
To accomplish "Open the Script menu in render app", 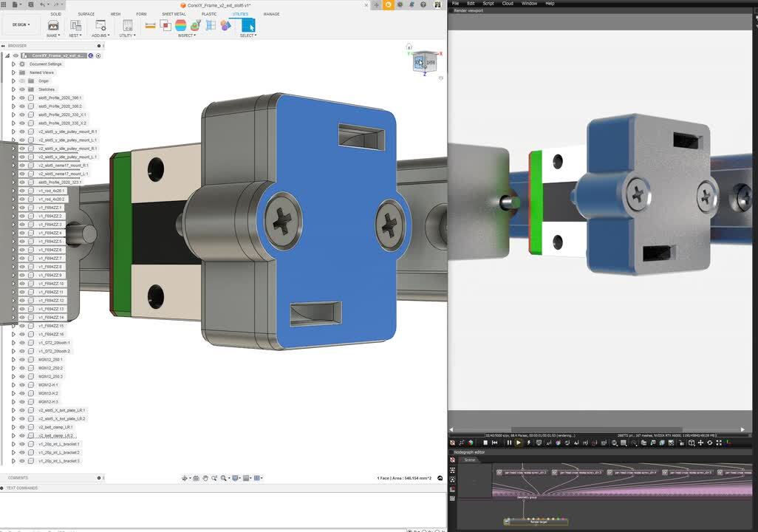I will pyautogui.click(x=488, y=4).
